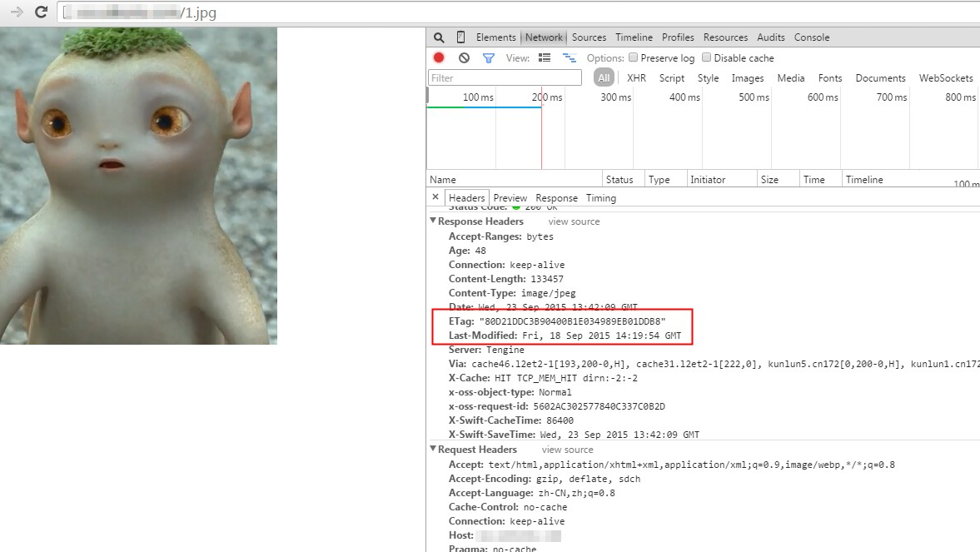Switch to the Timing detail tab
Screen dimensions: 980x552
600,197
